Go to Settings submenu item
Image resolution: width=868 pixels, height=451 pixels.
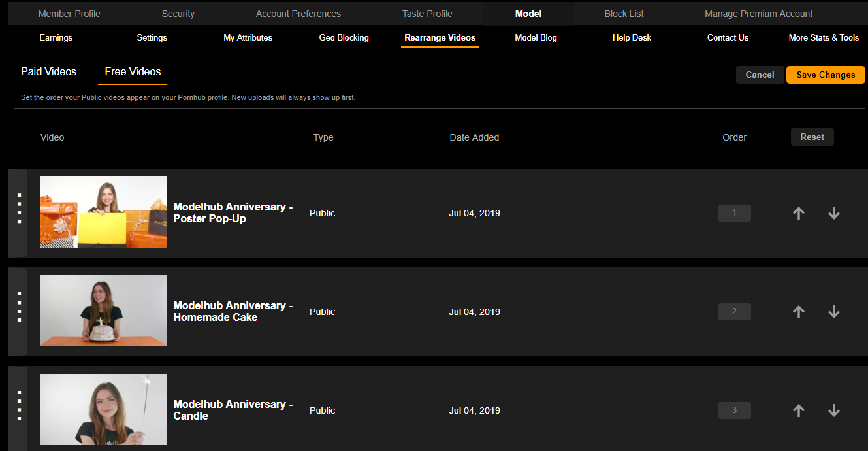[152, 37]
